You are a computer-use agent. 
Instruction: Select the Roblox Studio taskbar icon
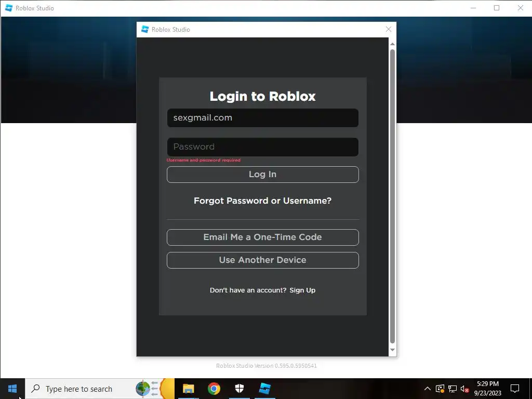point(264,389)
